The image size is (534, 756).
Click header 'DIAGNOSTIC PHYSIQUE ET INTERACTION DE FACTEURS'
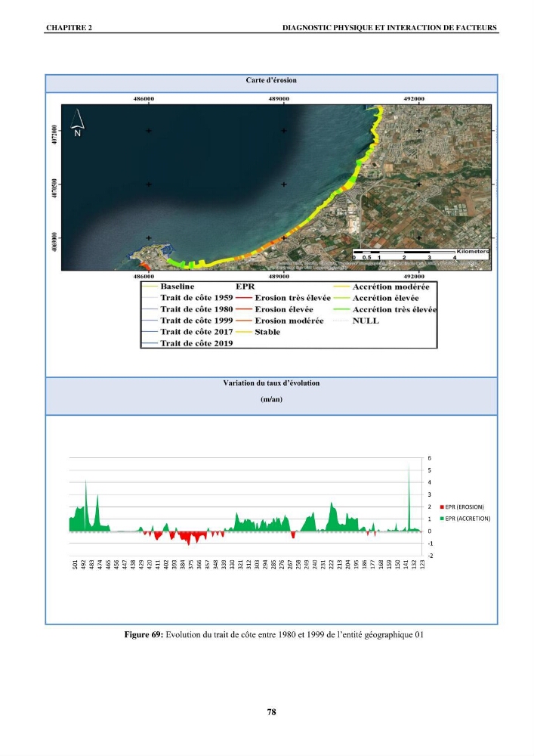coord(389,27)
